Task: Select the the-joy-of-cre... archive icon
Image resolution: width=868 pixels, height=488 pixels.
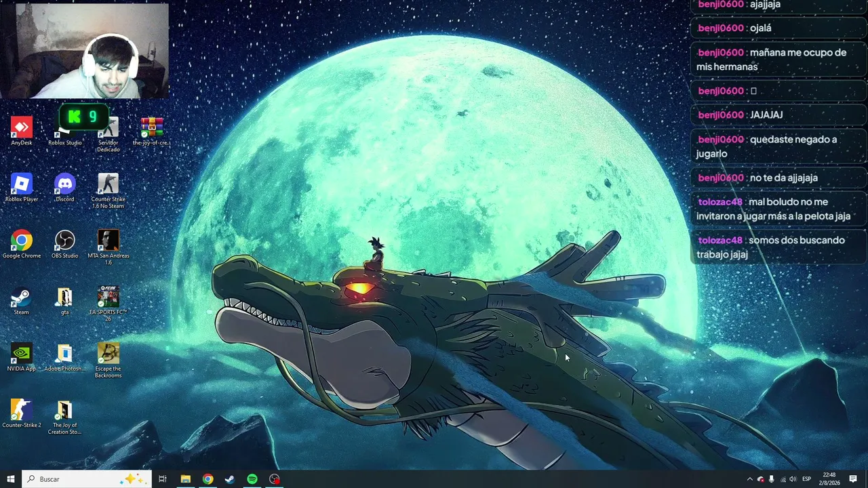Action: point(151,131)
